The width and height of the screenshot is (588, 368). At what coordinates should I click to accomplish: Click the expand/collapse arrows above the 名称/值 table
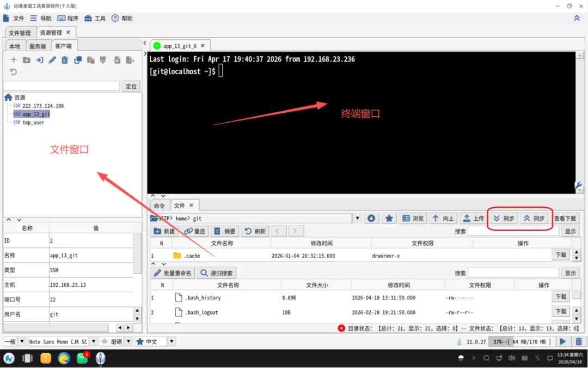point(14,220)
